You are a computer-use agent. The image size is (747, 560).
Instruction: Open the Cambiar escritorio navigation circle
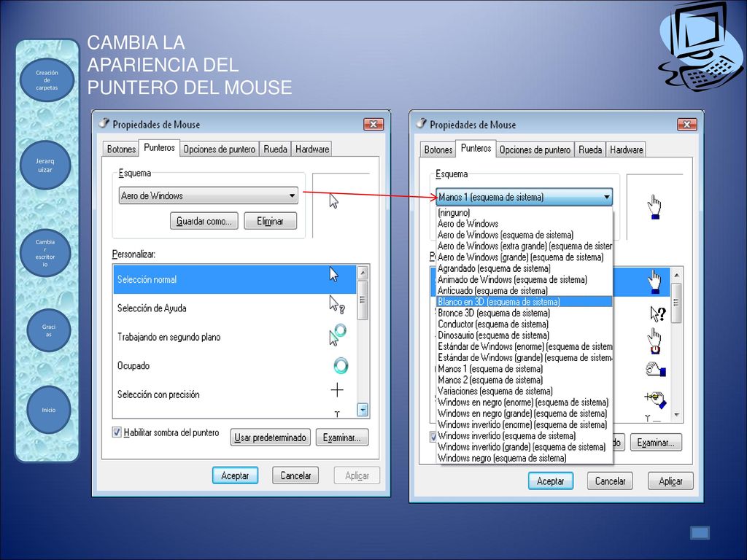click(45, 253)
